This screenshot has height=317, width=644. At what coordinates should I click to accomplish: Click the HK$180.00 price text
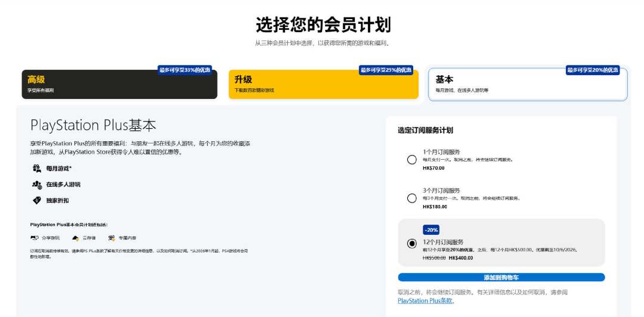(x=435, y=207)
